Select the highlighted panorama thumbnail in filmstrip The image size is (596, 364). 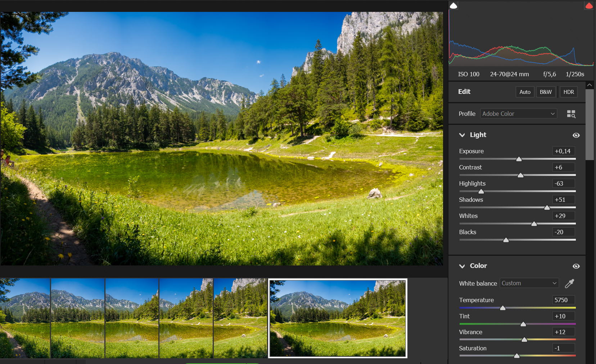pos(338,318)
